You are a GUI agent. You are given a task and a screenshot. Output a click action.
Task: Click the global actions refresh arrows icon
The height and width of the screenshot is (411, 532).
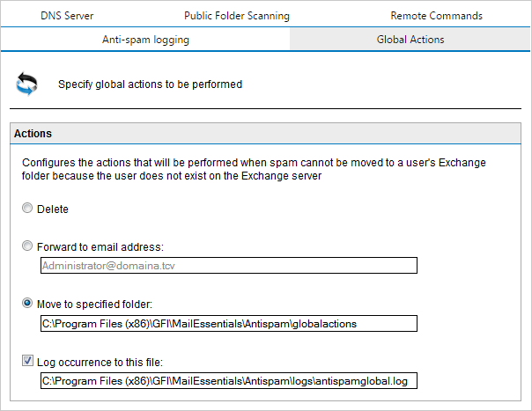tap(26, 84)
